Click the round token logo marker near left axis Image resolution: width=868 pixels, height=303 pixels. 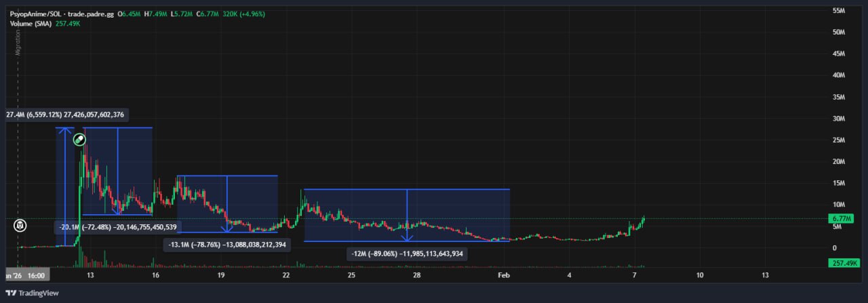point(21,226)
